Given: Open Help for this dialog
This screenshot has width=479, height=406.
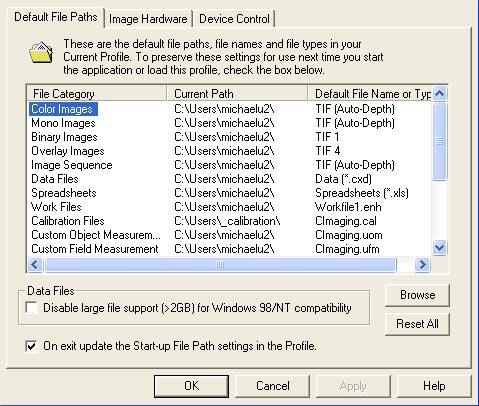Looking at the screenshot, I should pyautogui.click(x=434, y=386).
